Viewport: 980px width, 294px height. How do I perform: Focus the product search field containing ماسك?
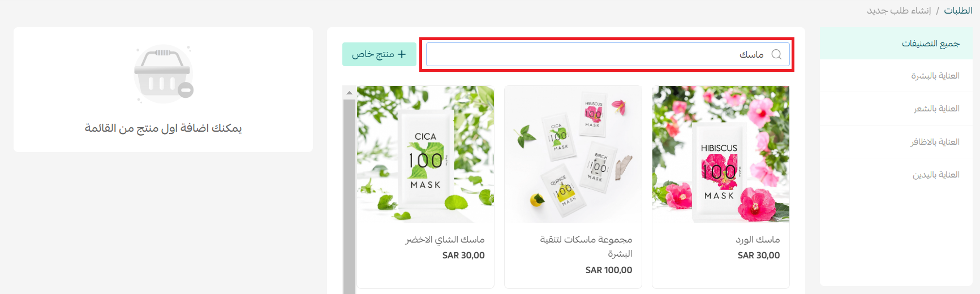click(x=608, y=54)
